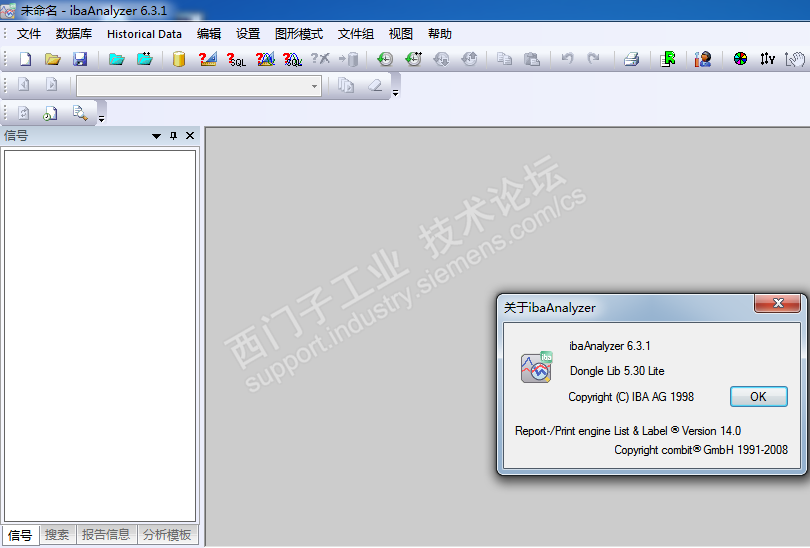Screen dimensions: 810x548
Task: Redo the last action
Action: tap(594, 58)
